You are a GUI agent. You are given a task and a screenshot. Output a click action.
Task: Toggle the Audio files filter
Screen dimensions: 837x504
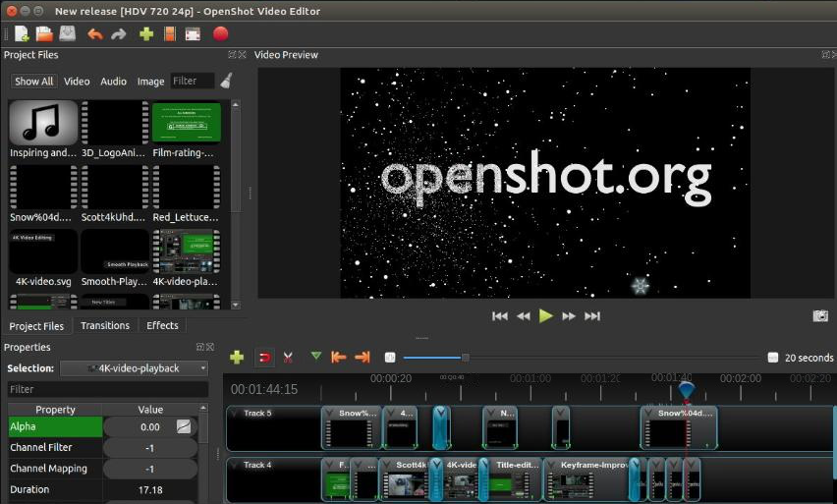113,82
